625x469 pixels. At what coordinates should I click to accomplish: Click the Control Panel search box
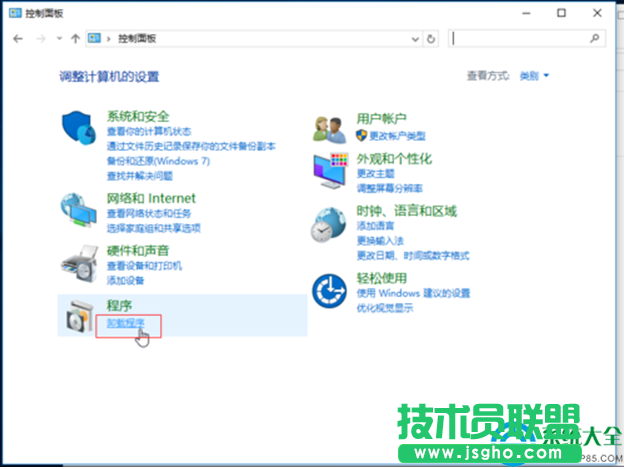(x=527, y=39)
